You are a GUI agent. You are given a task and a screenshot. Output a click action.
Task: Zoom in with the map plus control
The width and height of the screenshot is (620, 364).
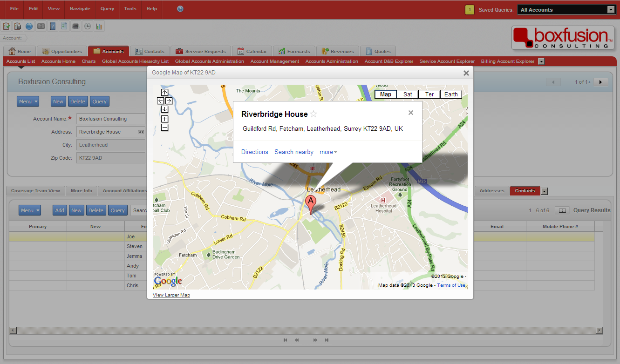pyautogui.click(x=165, y=119)
